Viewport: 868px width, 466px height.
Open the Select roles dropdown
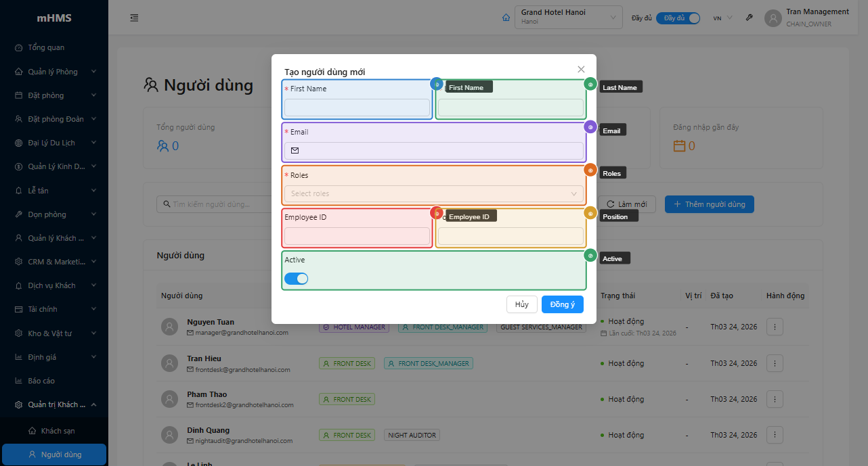[x=433, y=194]
